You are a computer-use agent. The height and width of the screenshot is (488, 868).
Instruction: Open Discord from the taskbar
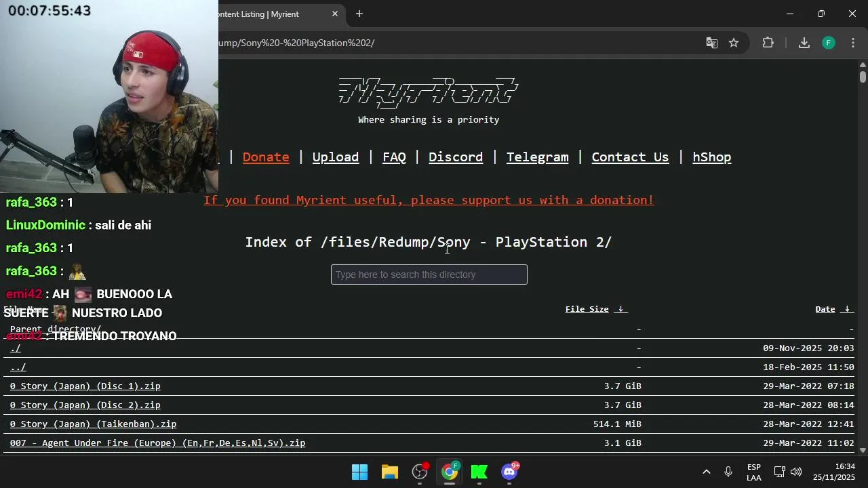[x=510, y=472]
